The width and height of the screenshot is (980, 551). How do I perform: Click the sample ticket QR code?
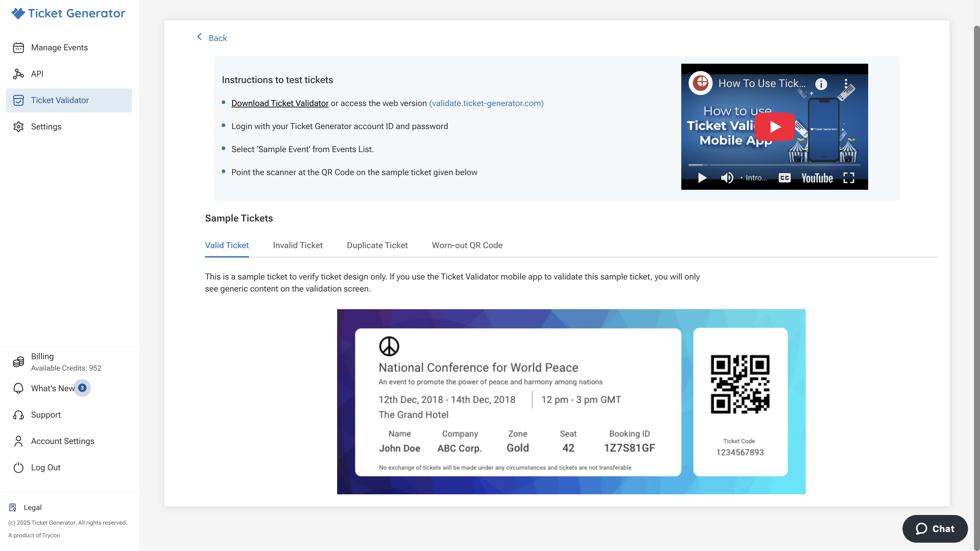tap(740, 384)
